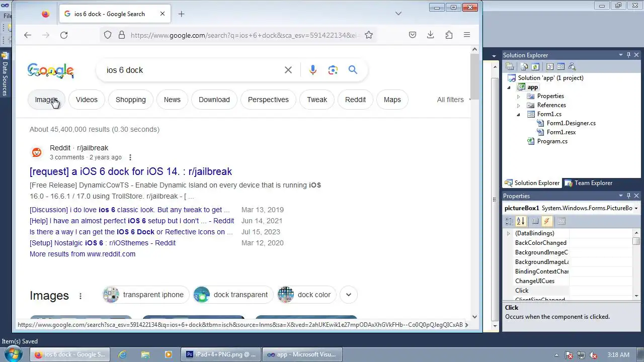Switch to Team Explorer bottom tab

[x=589, y=183]
